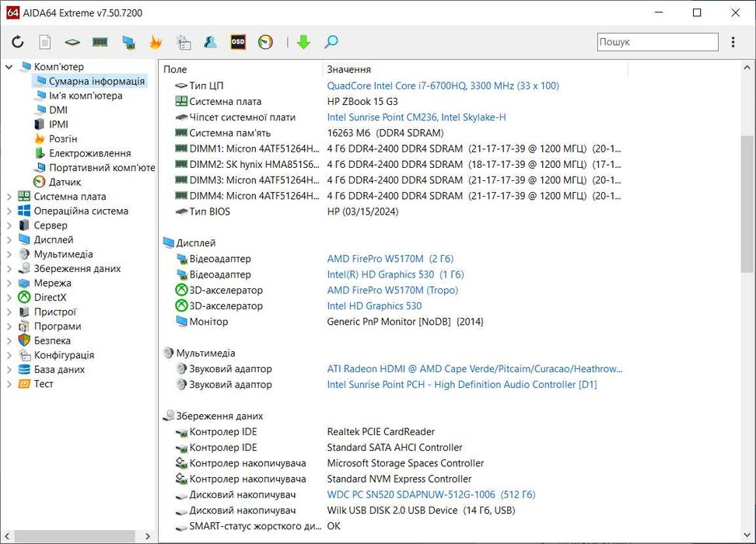
Task: Select the Конфігурація tree item
Action: [64, 356]
